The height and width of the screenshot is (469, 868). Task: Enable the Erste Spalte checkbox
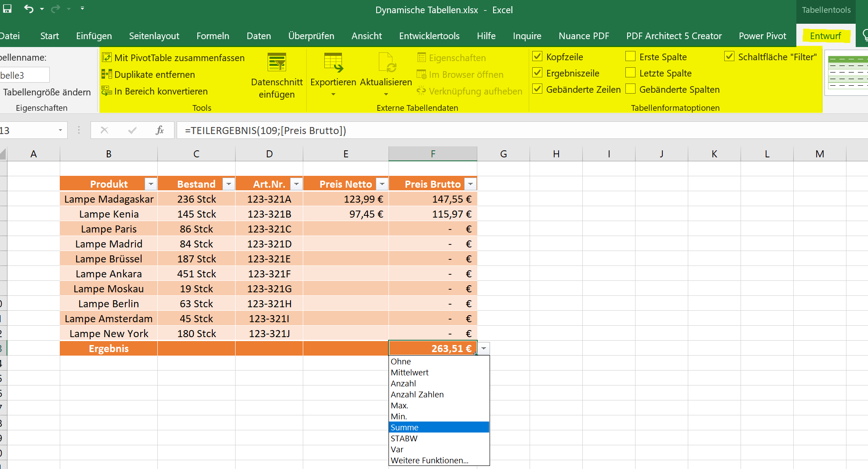pos(630,56)
